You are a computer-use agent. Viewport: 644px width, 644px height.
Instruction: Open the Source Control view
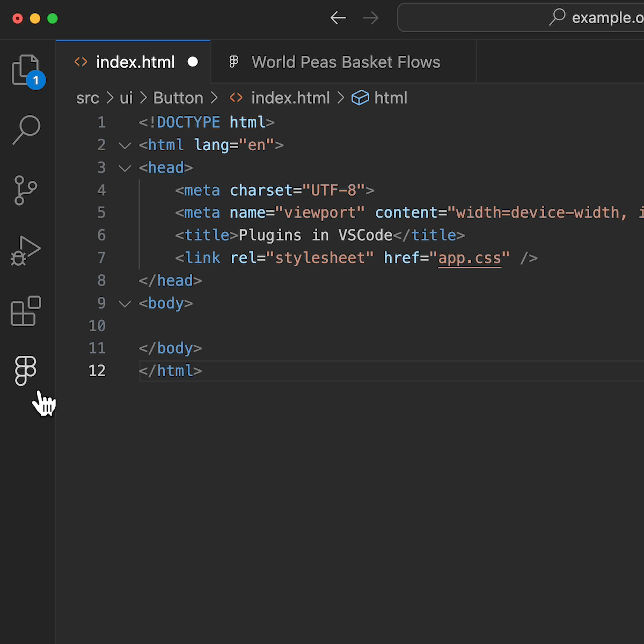tap(25, 191)
